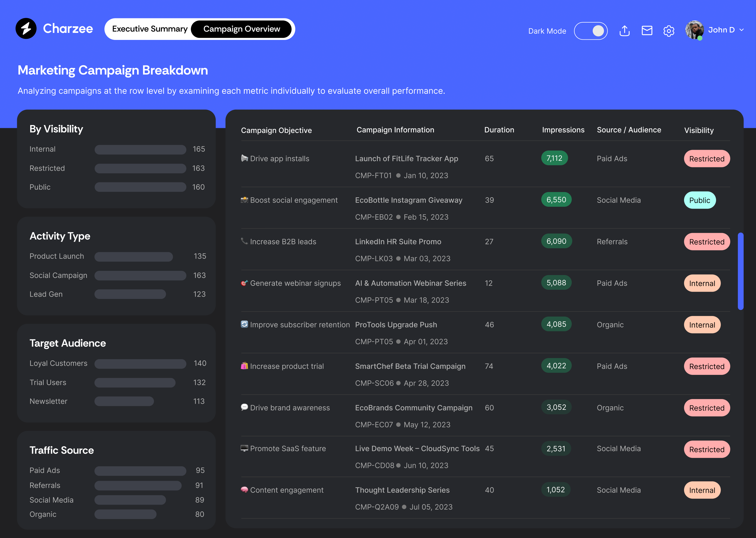Open the Launch of FitLife Tracker App link
The image size is (756, 538).
coord(406,158)
